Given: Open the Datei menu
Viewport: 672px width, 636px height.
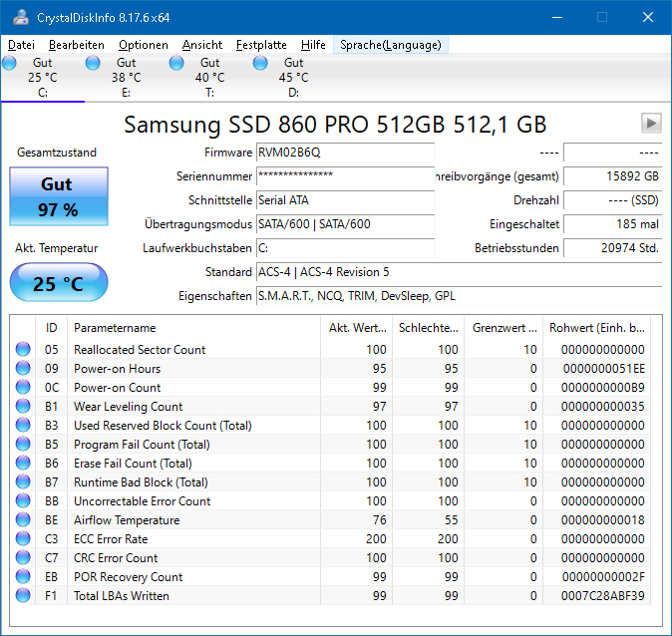Looking at the screenshot, I should [x=21, y=45].
